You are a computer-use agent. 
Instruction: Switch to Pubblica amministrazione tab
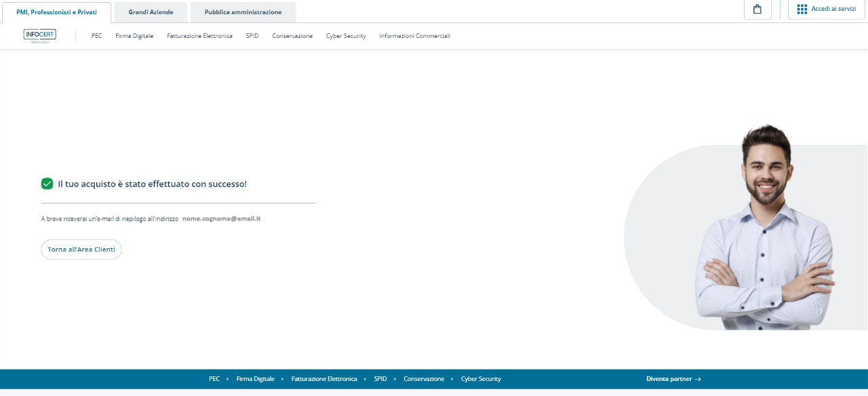pos(243,12)
